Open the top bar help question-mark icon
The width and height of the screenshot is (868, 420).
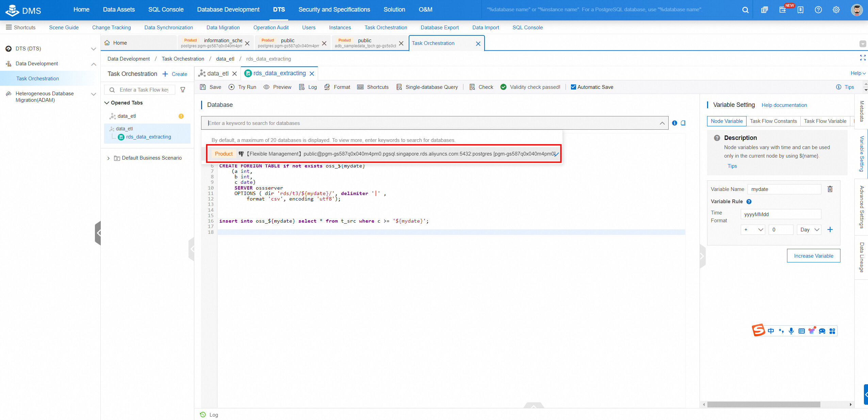click(818, 10)
